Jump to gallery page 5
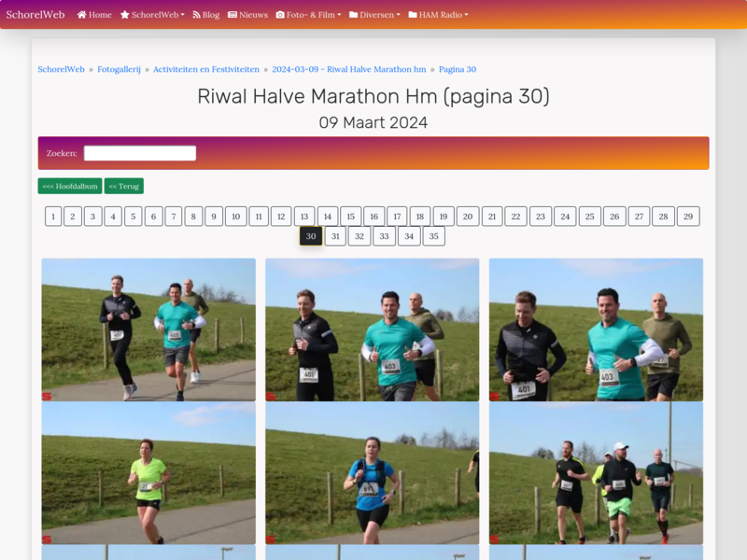This screenshot has width=747, height=560. [134, 217]
